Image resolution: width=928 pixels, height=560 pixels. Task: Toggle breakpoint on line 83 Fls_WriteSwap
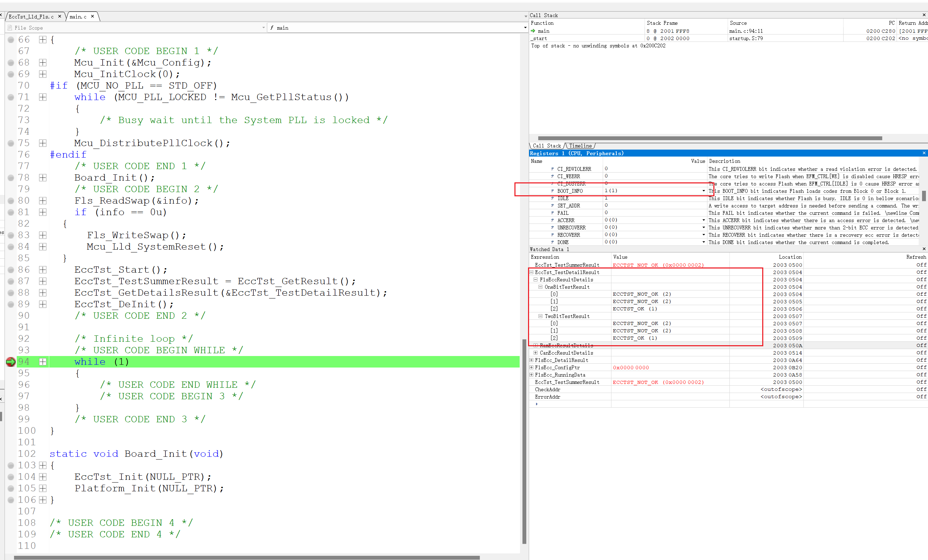(11, 235)
